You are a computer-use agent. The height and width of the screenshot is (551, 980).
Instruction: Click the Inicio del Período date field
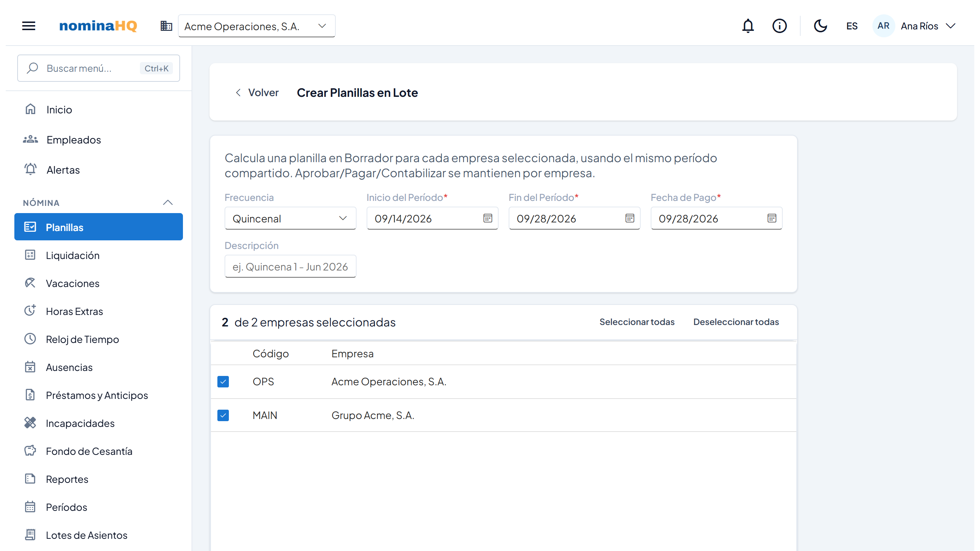coord(432,218)
